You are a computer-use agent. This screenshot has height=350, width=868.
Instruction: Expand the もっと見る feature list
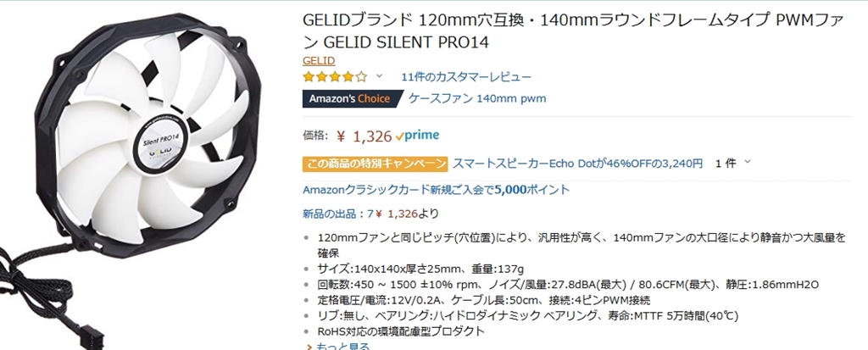pyautogui.click(x=343, y=346)
